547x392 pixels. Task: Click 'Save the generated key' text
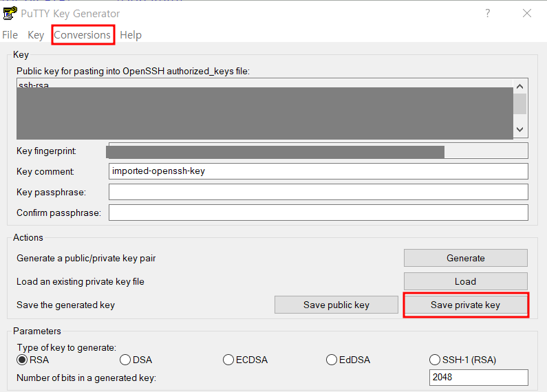click(65, 305)
